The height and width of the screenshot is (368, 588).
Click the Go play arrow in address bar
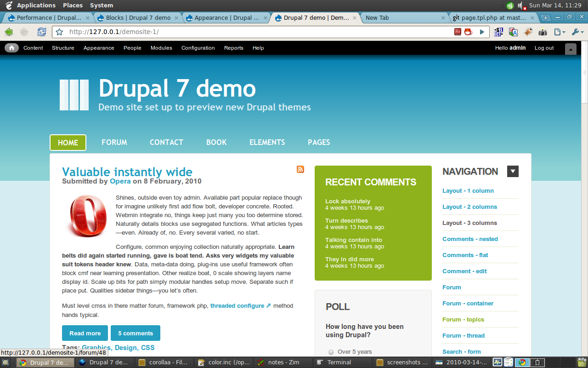click(x=482, y=32)
